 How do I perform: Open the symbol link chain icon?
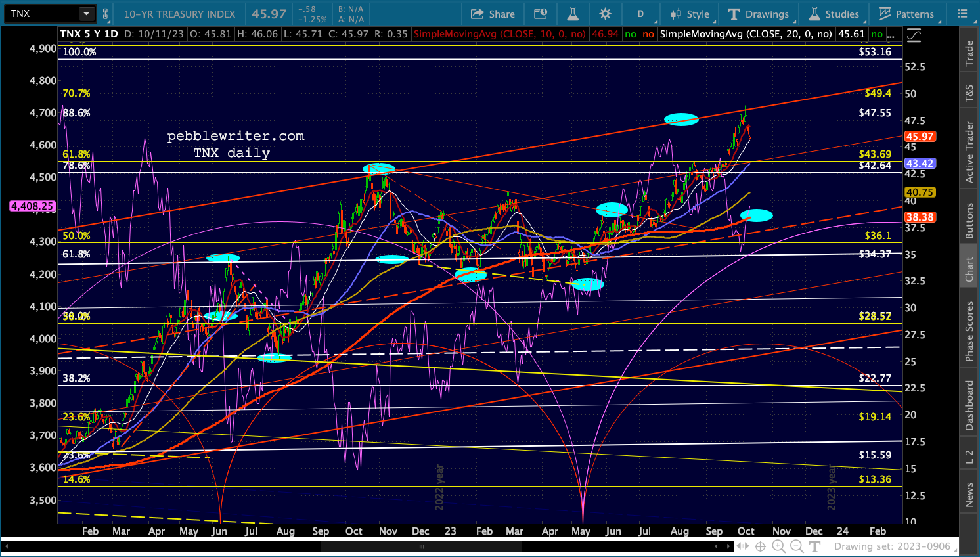pyautogui.click(x=105, y=14)
